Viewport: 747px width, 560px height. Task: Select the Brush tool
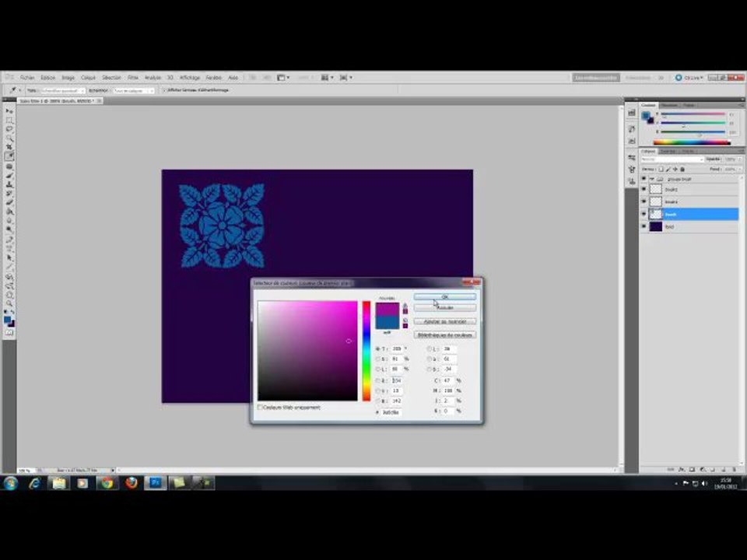point(9,176)
